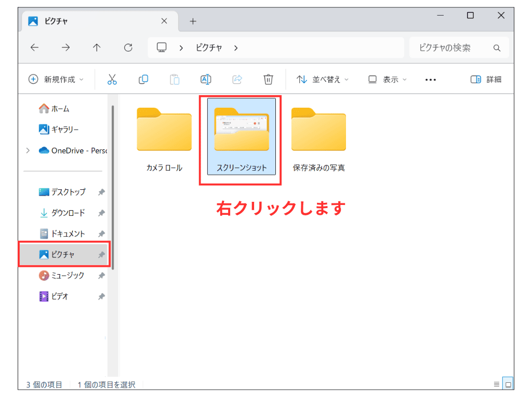
Task: Refresh the folder view
Action: click(128, 47)
